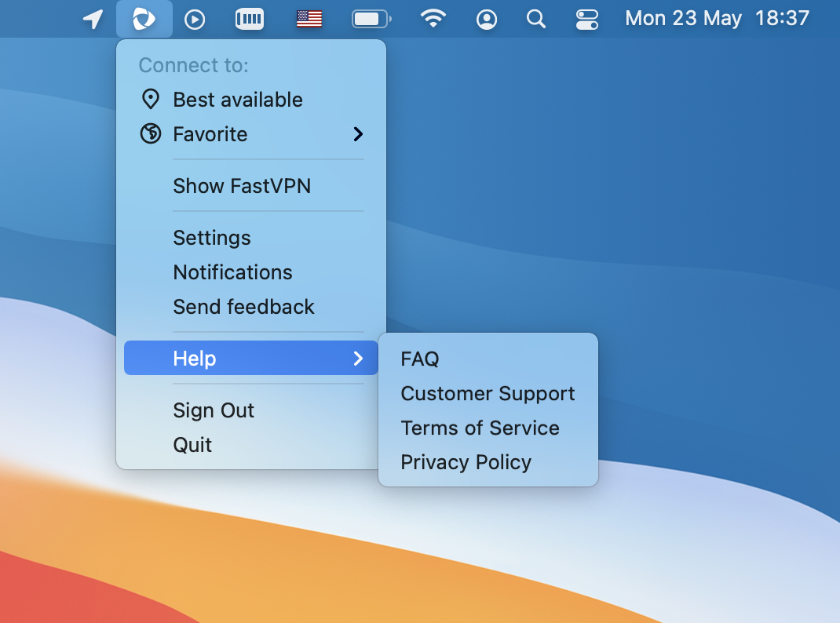Open Privacy Policy
The width and height of the screenshot is (840, 623).
[x=488, y=462]
